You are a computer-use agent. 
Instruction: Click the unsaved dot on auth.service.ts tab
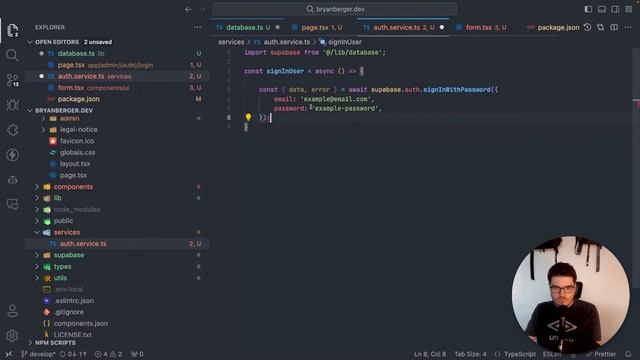[x=442, y=27]
